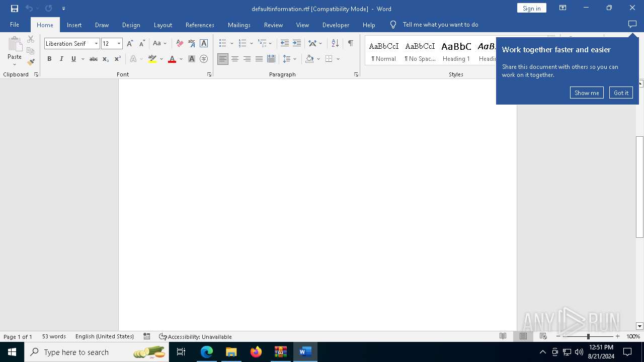This screenshot has width=644, height=362.
Task: Click the 53 words counter
Action: pos(54,336)
